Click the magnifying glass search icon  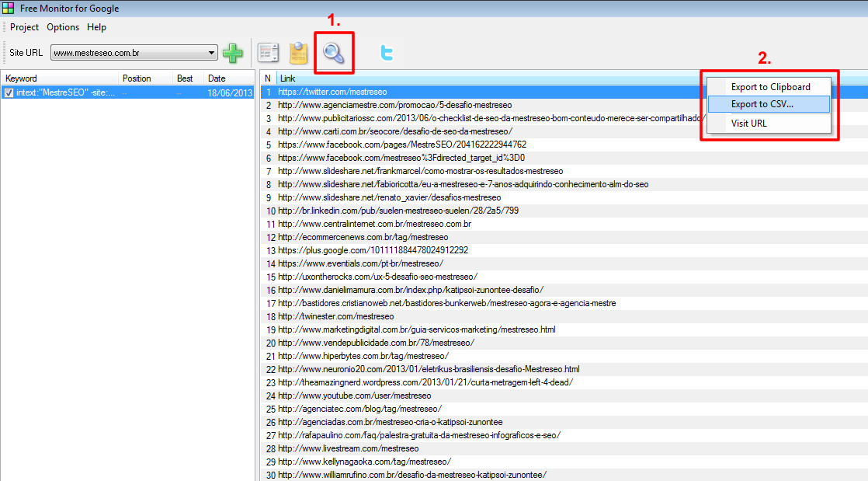pyautogui.click(x=335, y=53)
